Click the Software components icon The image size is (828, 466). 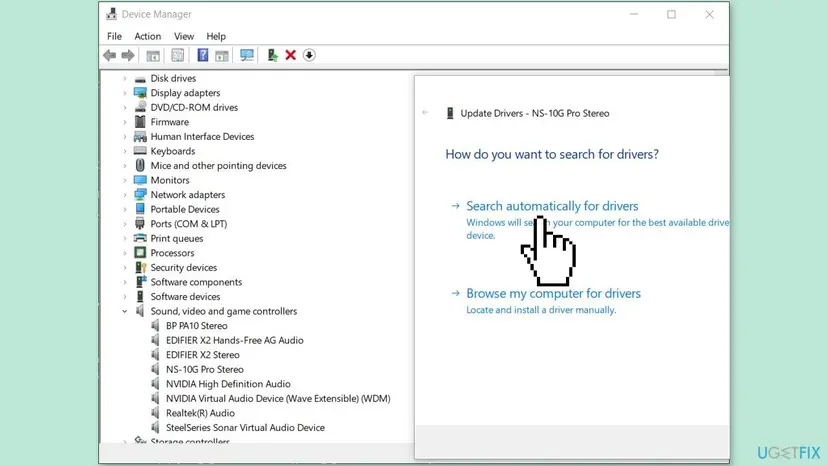pyautogui.click(x=140, y=282)
